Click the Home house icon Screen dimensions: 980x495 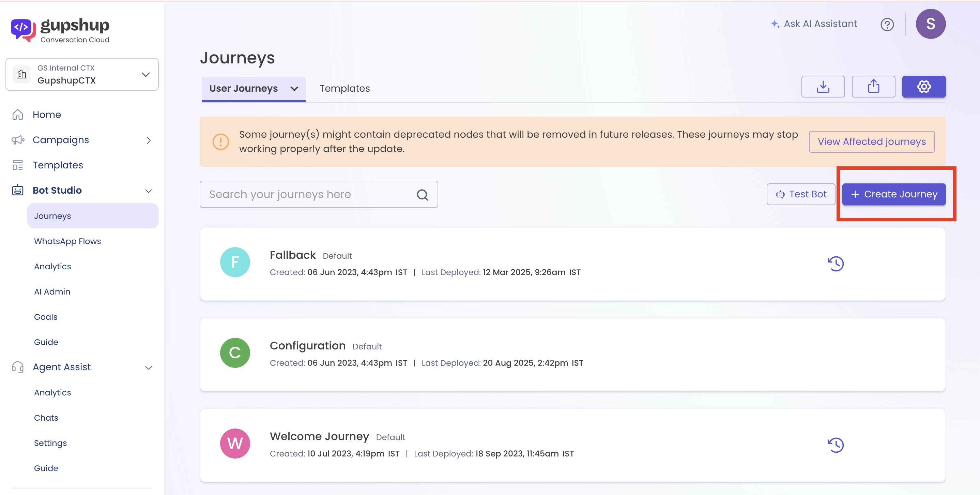[x=17, y=115]
